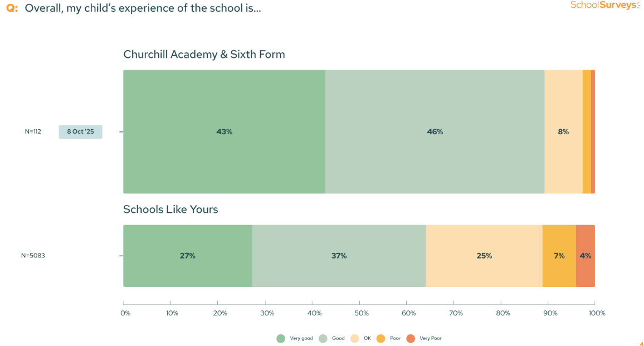Click the 4% Very Poor bar segment
The width and height of the screenshot is (644, 346).
(x=586, y=256)
